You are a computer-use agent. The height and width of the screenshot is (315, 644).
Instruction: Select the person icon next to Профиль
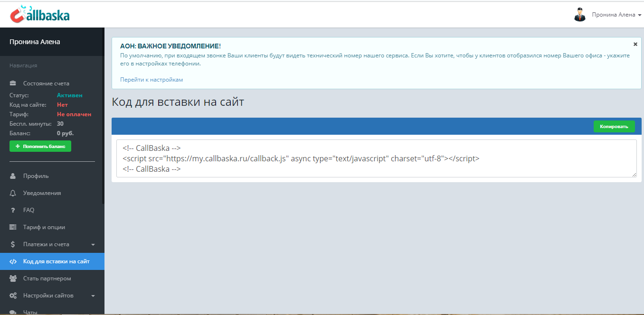point(12,176)
